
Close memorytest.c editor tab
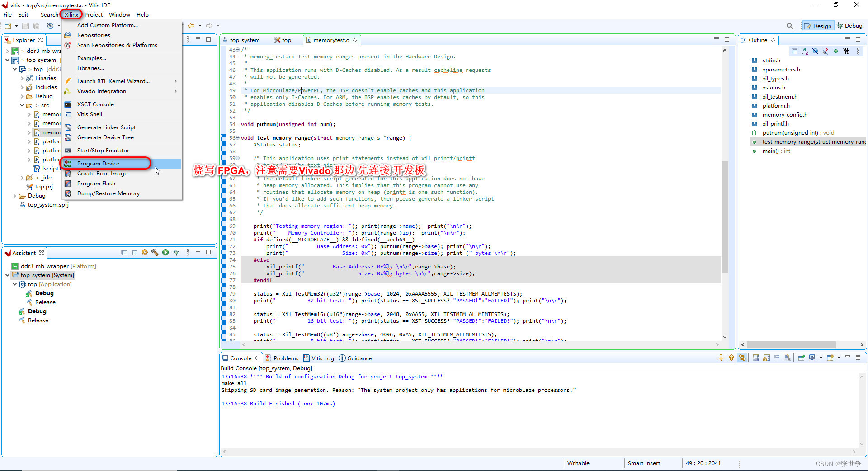[x=355, y=40]
